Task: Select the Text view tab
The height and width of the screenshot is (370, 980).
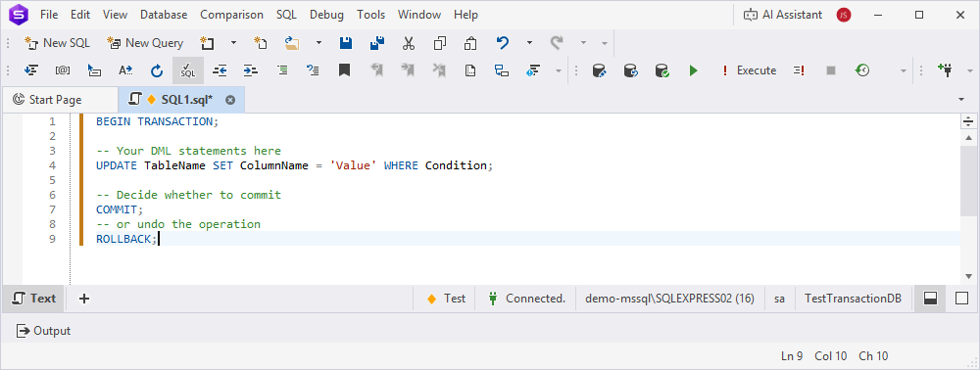Action: click(34, 299)
